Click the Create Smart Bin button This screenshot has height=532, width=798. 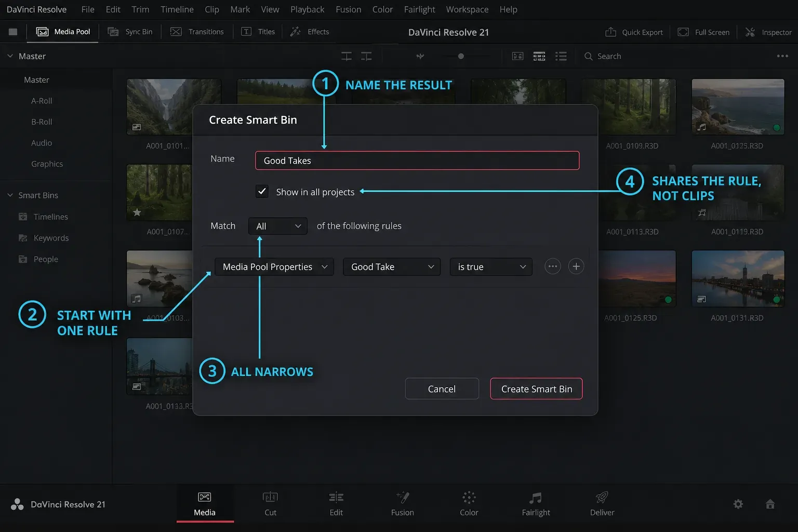click(x=536, y=389)
